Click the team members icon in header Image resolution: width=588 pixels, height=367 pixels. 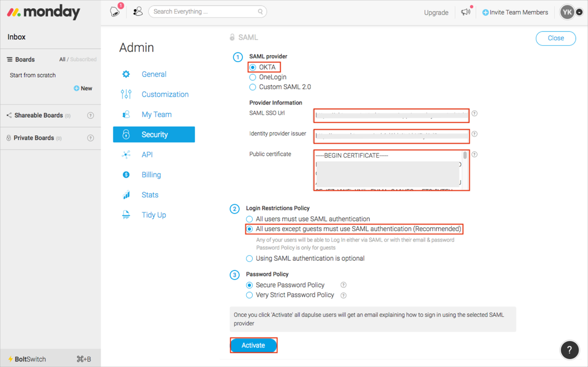tap(138, 12)
